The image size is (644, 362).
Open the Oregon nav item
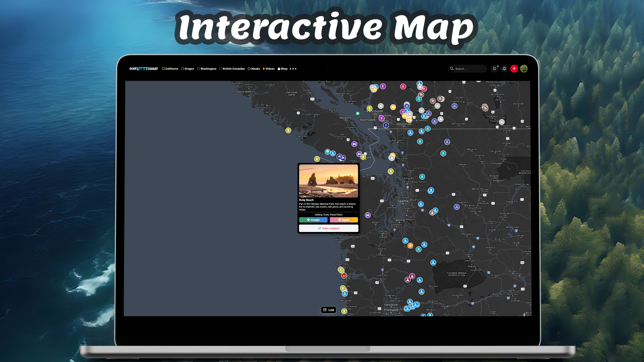pyautogui.click(x=188, y=69)
